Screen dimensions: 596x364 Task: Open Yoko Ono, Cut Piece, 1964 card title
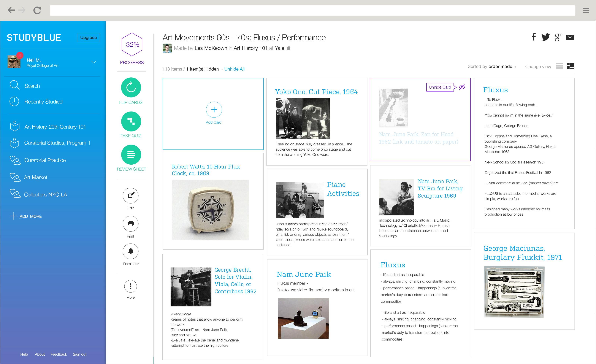pyautogui.click(x=316, y=92)
